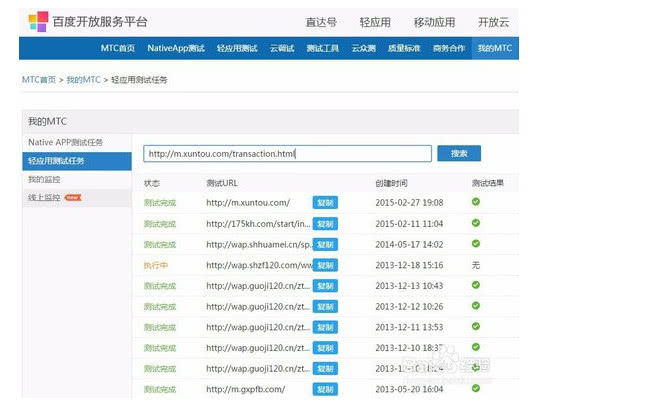Screen dimensions: 656x416
Task: Click MTC首页 in the breadcrumb
Action: coord(39,78)
